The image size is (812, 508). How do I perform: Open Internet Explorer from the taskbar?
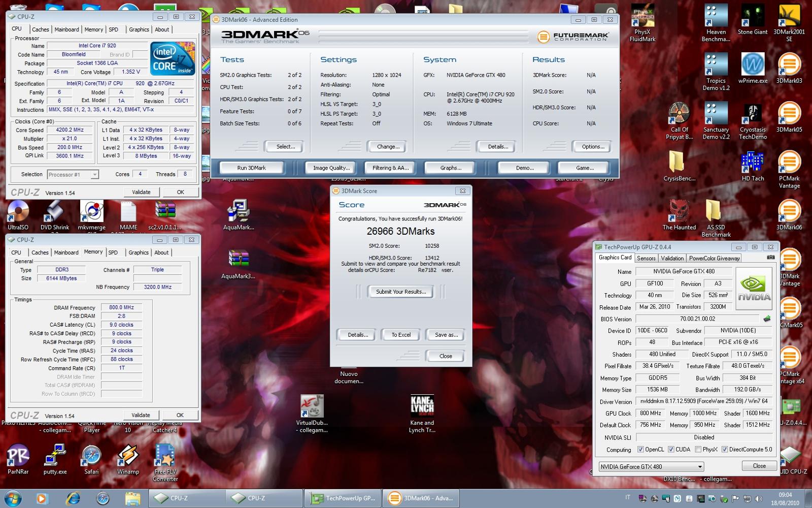click(73, 498)
